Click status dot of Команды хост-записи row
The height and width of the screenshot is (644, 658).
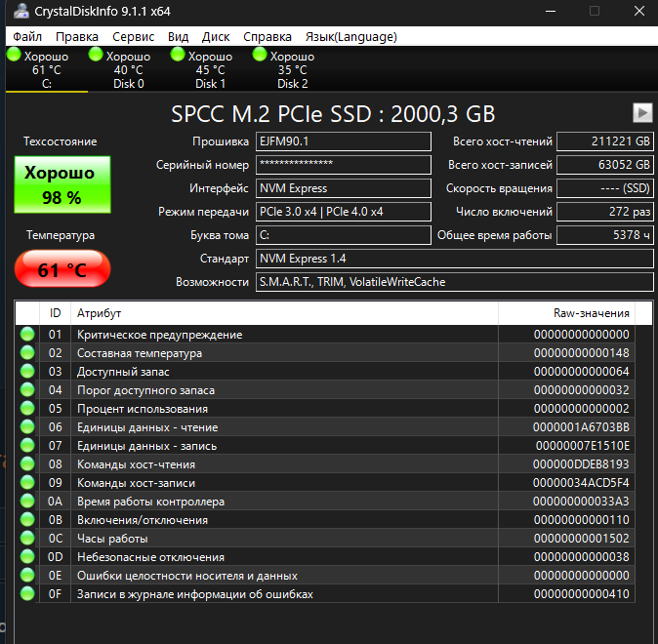click(x=27, y=482)
